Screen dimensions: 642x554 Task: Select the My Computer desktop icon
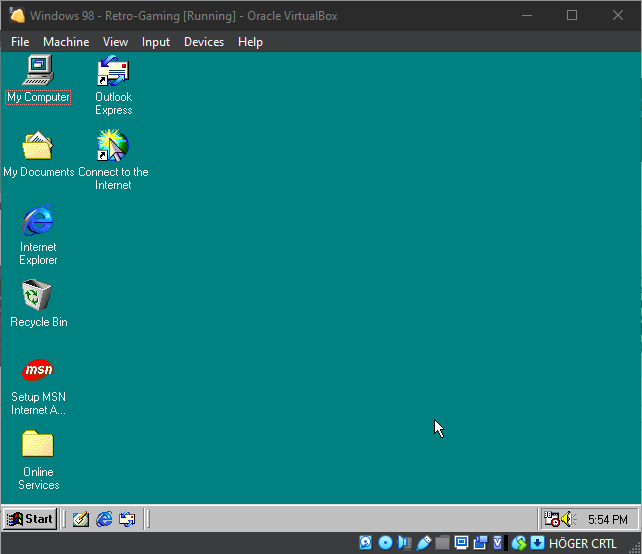(x=38, y=70)
